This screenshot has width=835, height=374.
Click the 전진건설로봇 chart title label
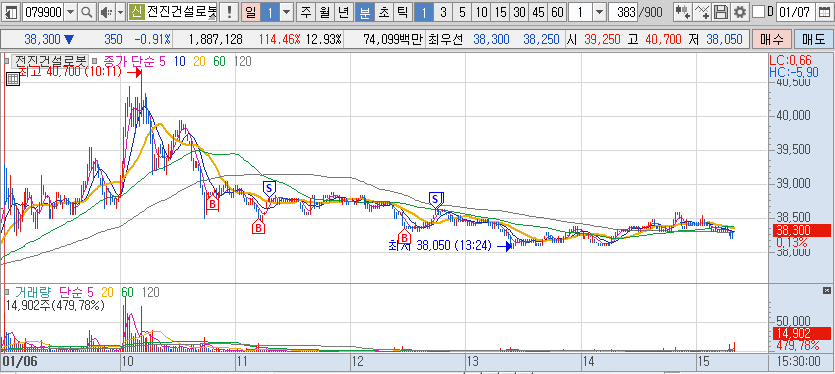click(51, 61)
